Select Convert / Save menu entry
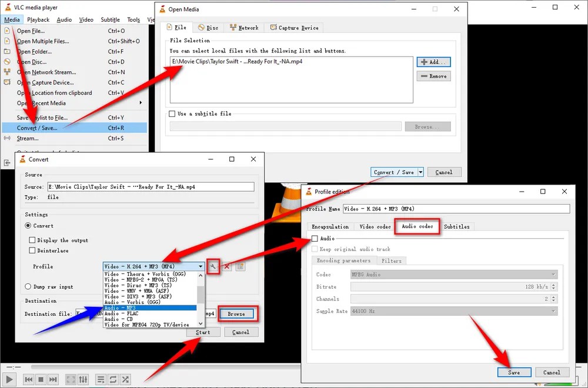588x388 pixels. [x=74, y=128]
